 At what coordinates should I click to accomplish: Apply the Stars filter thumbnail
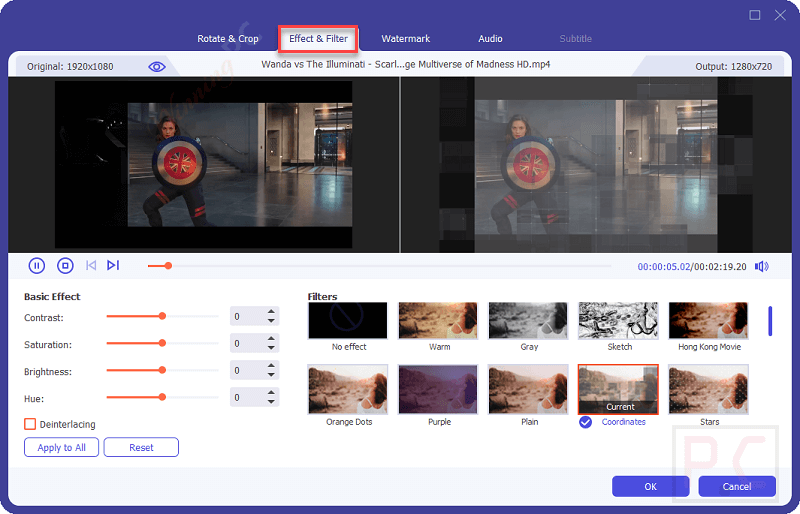pyautogui.click(x=709, y=389)
